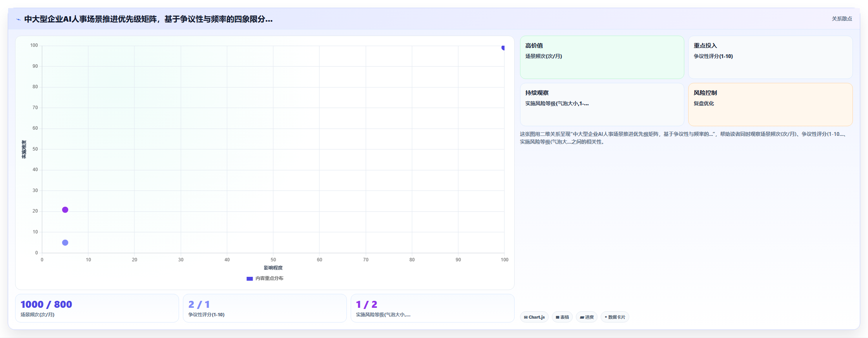Click the Chart.js tag chip
The width and height of the screenshot is (868, 338).
click(x=534, y=317)
